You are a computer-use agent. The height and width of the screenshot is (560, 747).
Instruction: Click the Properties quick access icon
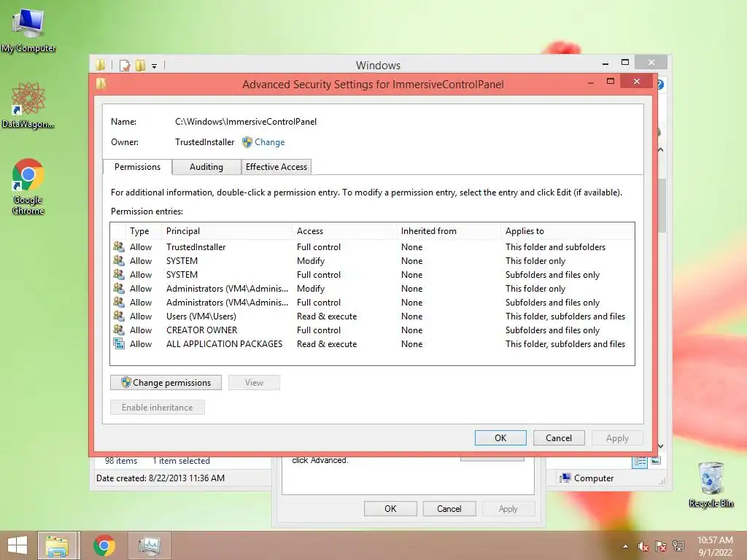(x=125, y=65)
